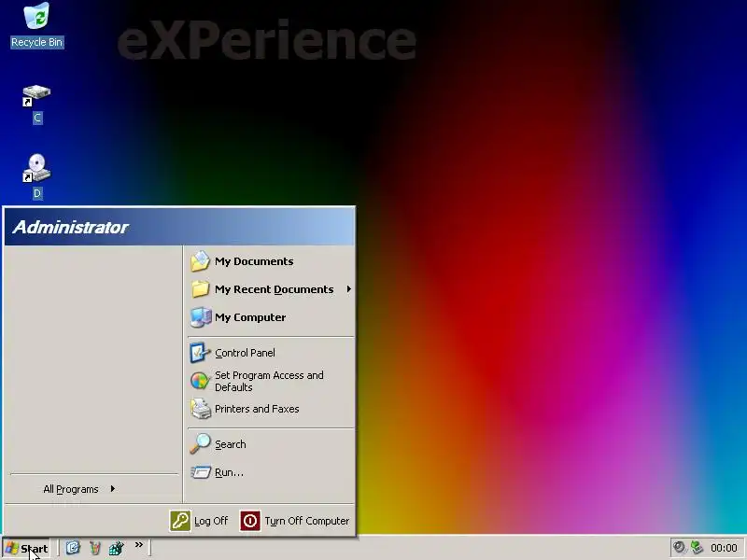747x560 pixels.
Task: Click the printer icon in Start menu
Action: point(201,409)
